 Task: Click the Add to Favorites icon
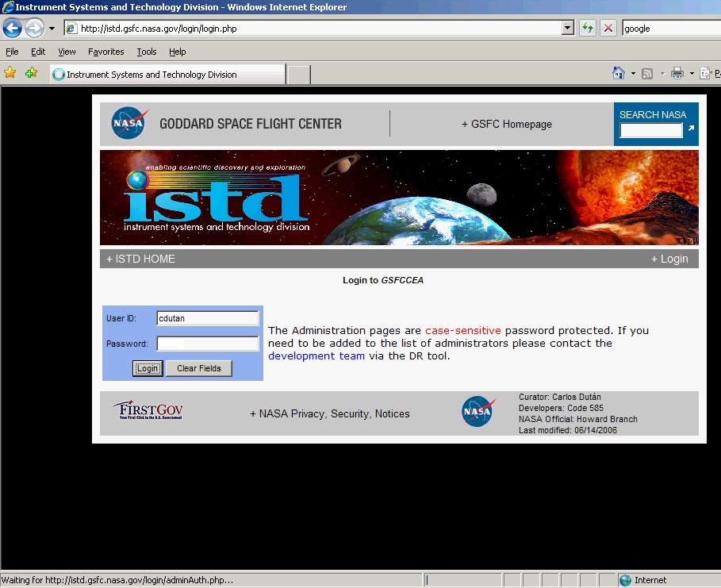point(31,73)
